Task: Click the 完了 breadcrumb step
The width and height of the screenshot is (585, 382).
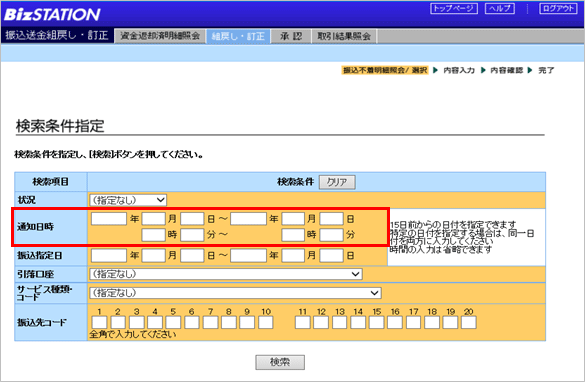Action: point(546,70)
